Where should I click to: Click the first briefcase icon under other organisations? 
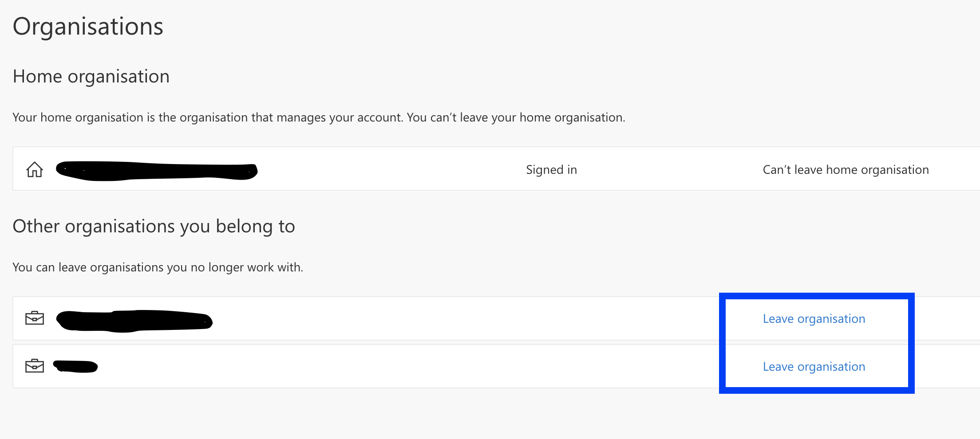(x=35, y=318)
